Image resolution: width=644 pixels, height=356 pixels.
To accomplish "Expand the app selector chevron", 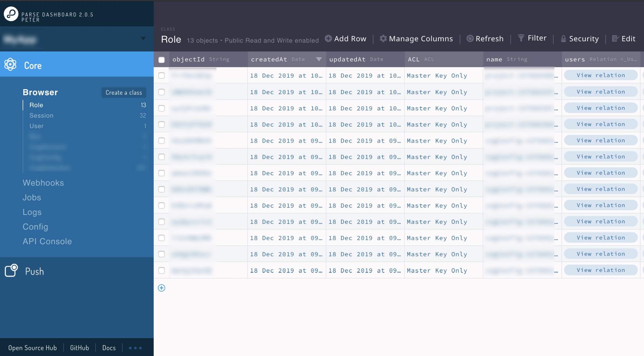I will (143, 38).
